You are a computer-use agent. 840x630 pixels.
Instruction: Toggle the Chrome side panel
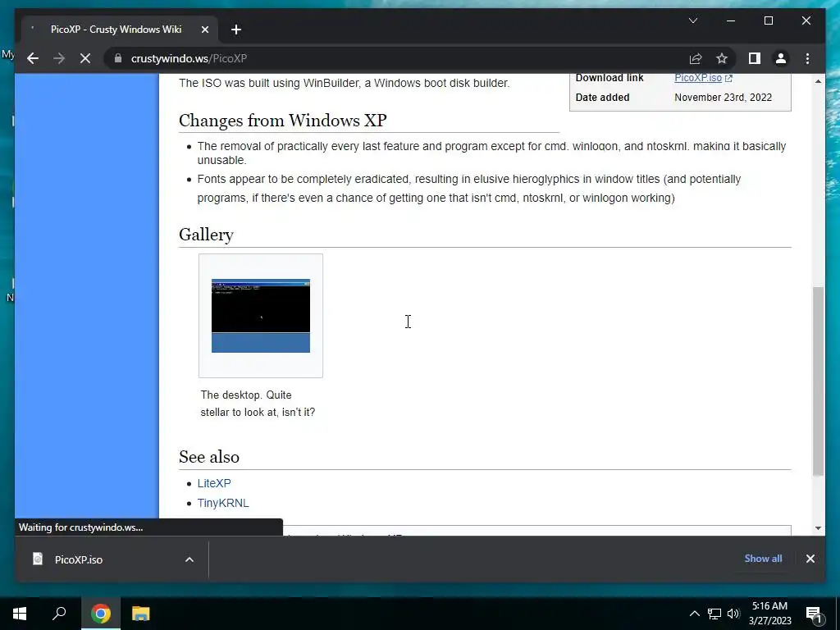point(755,58)
